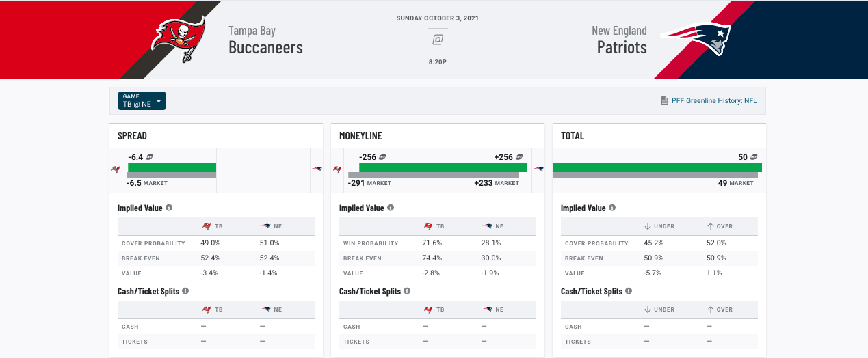Click NE spread cover probability 51.0%
The width and height of the screenshot is (868, 358).
(269, 243)
